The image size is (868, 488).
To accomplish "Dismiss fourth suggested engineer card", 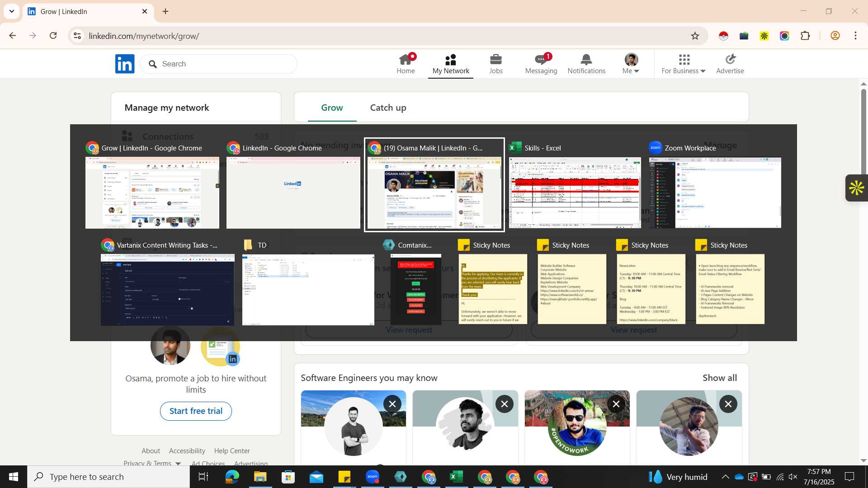I will coord(728,404).
